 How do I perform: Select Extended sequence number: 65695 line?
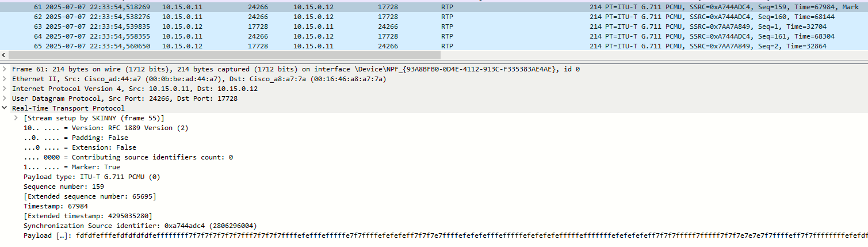click(90, 196)
